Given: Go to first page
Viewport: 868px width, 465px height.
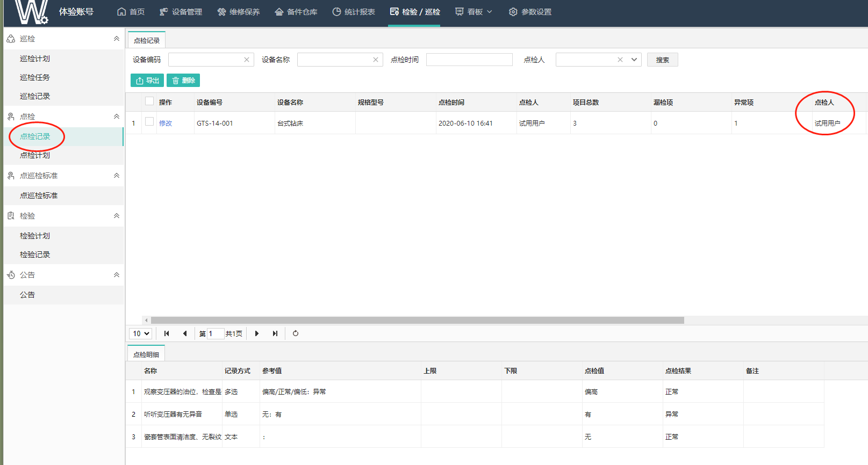Looking at the screenshot, I should (x=167, y=333).
